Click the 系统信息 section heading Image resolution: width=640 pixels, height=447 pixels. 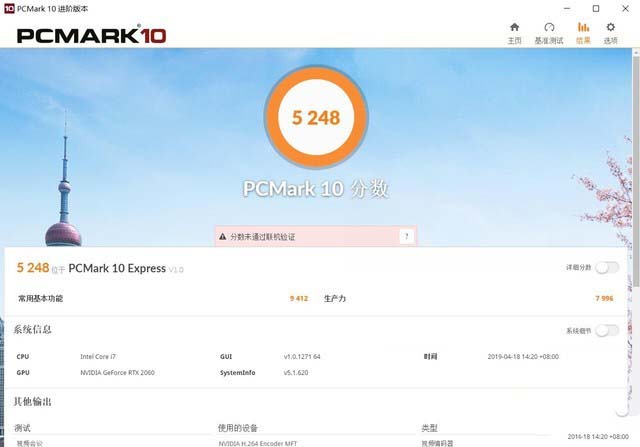(32, 329)
